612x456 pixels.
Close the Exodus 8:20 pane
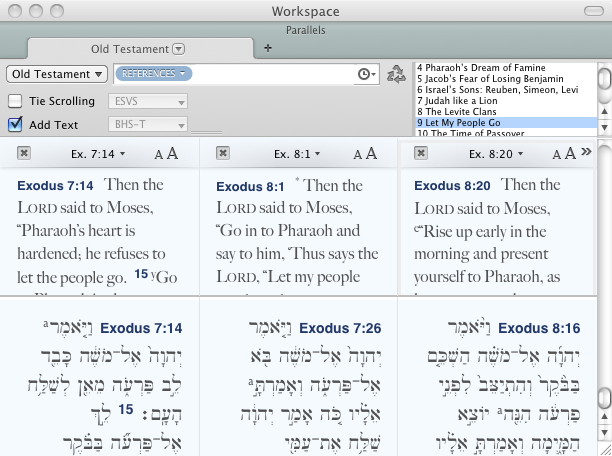coord(422,153)
